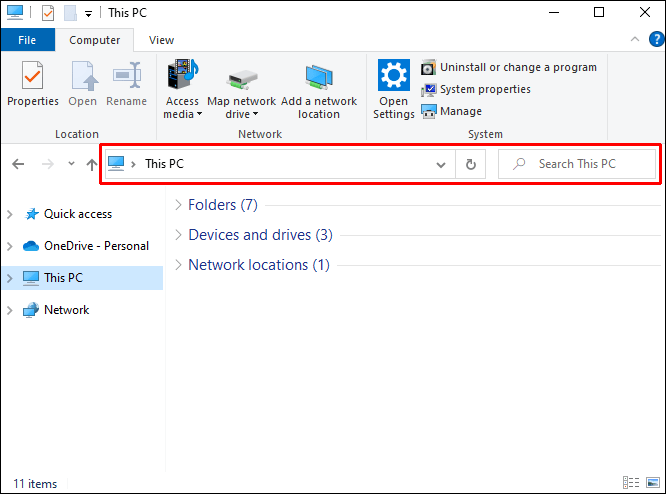The height and width of the screenshot is (494, 666).
Task: Click the 11 items status text
Action: pyautogui.click(x=35, y=484)
